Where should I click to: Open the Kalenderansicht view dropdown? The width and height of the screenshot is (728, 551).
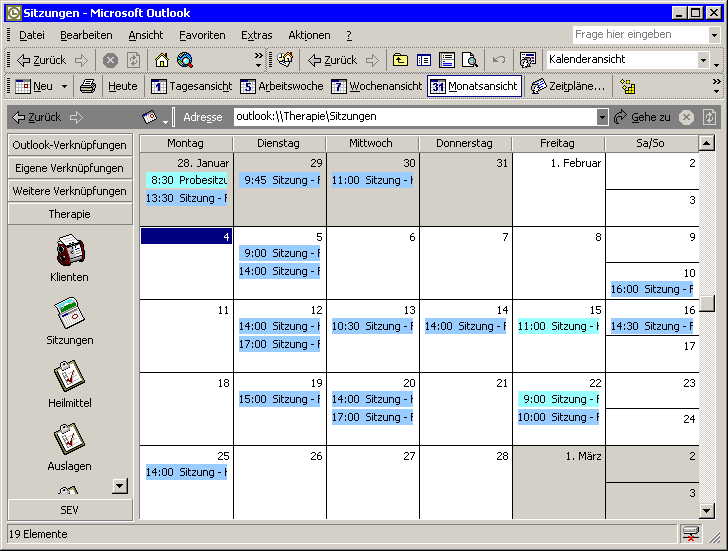(703, 60)
